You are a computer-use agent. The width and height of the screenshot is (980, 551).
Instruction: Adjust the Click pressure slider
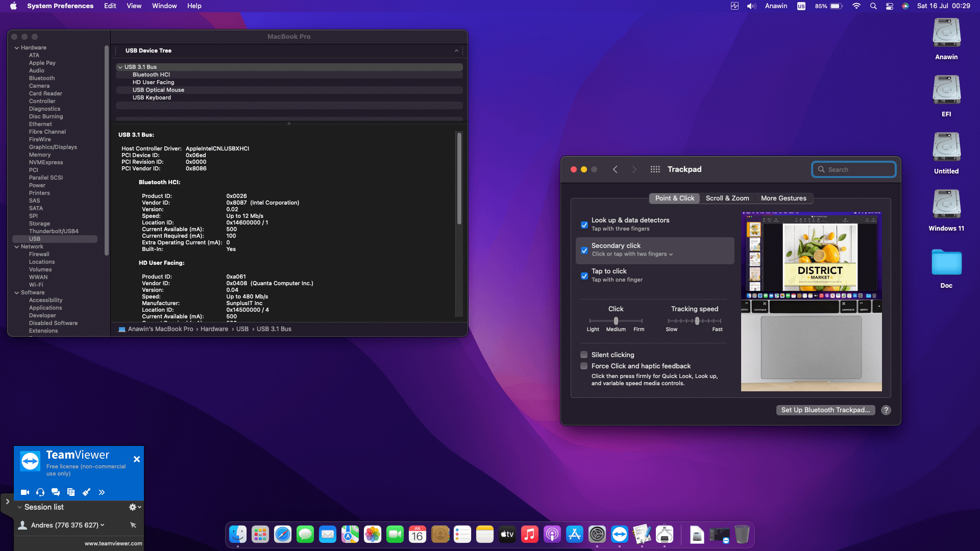click(616, 321)
